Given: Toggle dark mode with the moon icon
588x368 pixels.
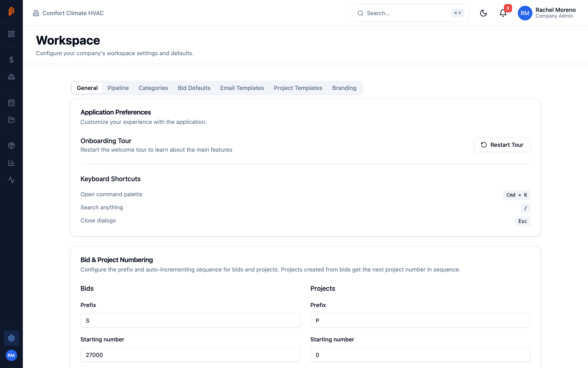Looking at the screenshot, I should 483,13.
